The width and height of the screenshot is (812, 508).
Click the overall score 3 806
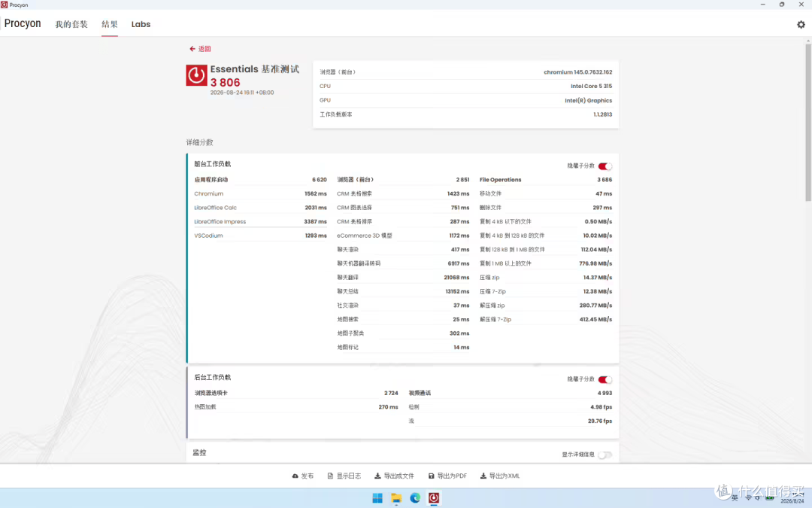tap(226, 83)
